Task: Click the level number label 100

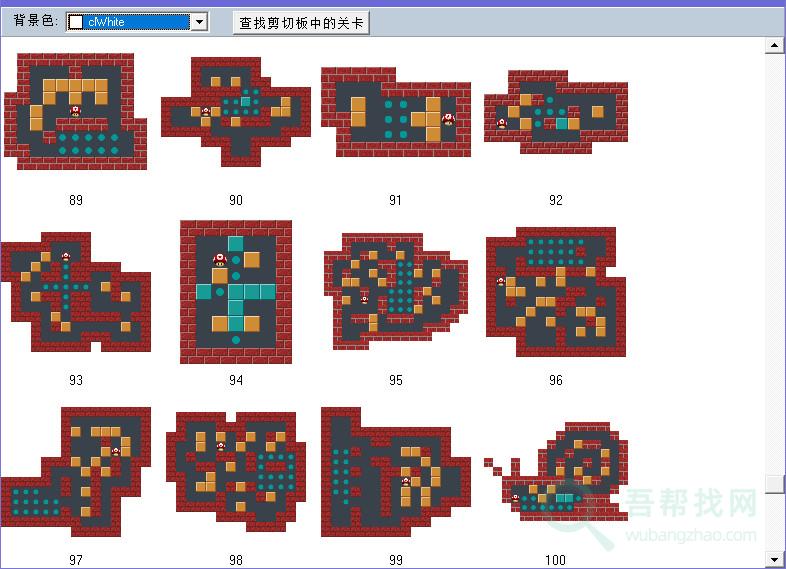Action: pos(555,559)
